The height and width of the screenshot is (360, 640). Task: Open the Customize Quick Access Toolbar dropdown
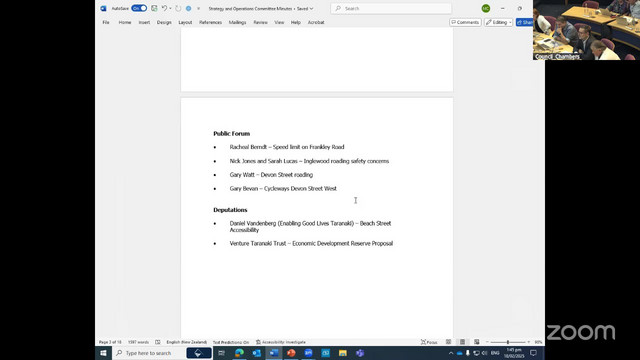198,8
